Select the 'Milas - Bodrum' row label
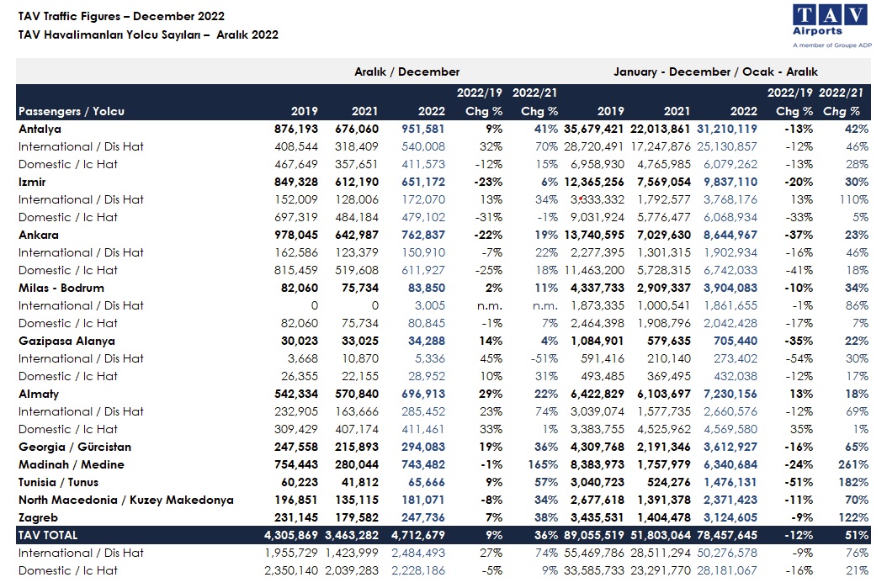887x588 pixels. pyautogui.click(x=61, y=288)
